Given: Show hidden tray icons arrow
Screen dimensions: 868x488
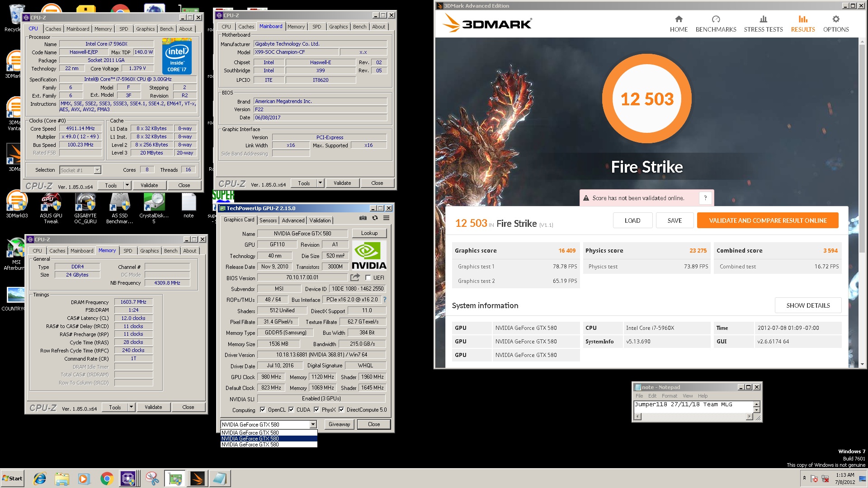Looking at the screenshot, I should pos(804,478).
